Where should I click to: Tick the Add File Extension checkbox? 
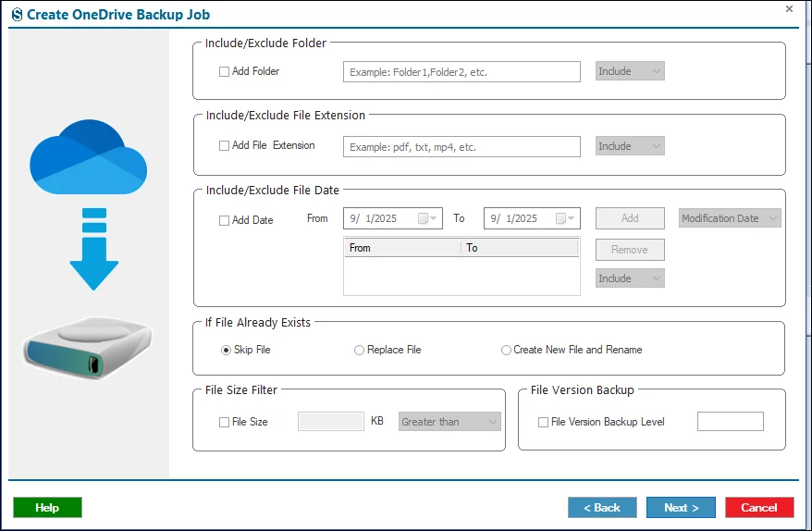(224, 145)
